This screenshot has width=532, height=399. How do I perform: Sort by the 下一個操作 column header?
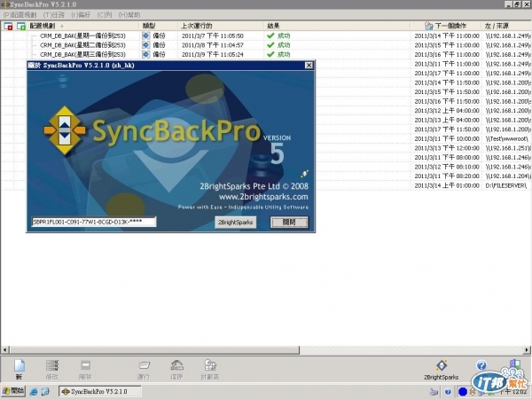click(x=450, y=26)
